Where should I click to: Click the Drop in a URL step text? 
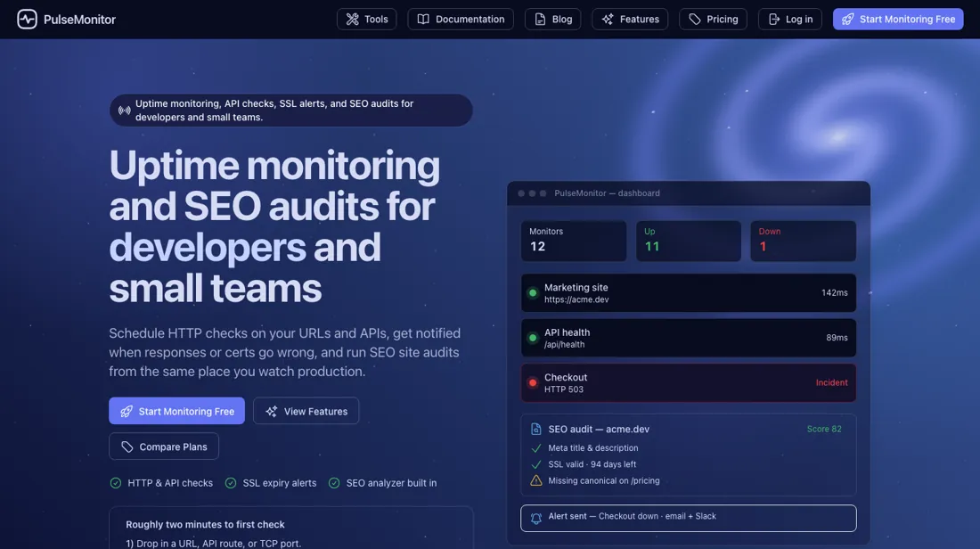(x=214, y=544)
